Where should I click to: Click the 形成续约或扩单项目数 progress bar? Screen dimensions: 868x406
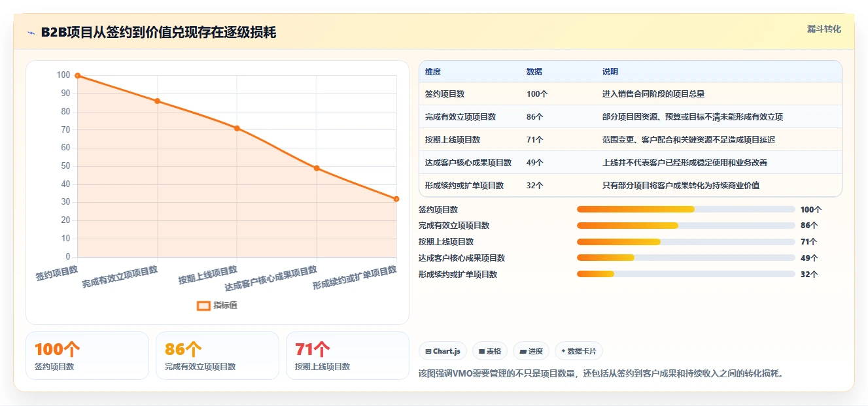686,275
